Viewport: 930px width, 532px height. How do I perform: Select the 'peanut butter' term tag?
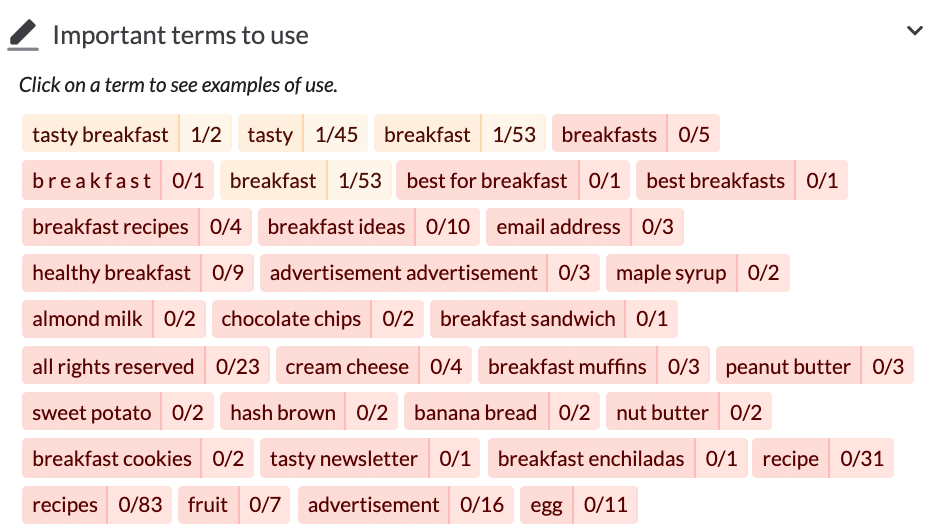788,367
